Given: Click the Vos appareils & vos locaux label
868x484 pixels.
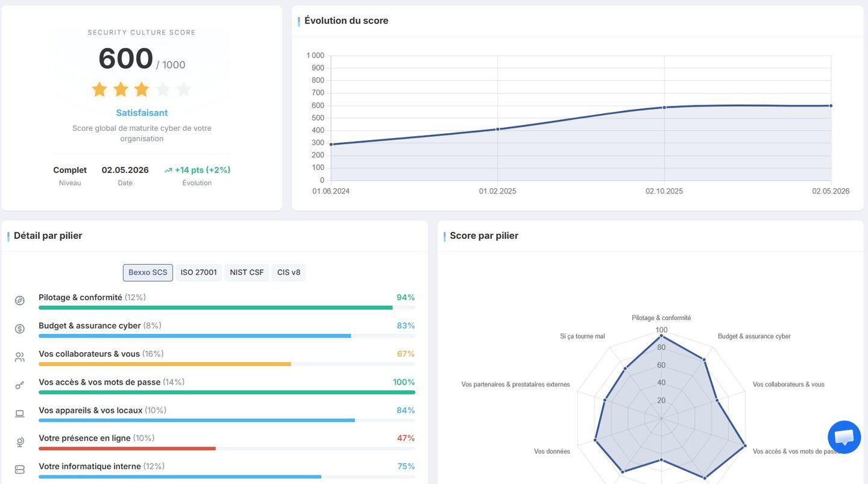Looking at the screenshot, I should click(90, 410).
